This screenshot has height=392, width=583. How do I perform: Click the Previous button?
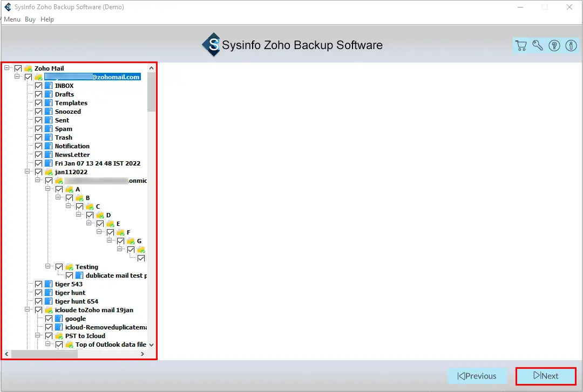pyautogui.click(x=477, y=376)
